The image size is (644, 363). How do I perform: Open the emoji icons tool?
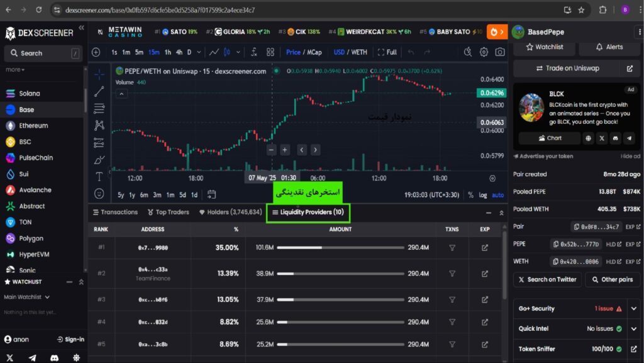pos(99,193)
